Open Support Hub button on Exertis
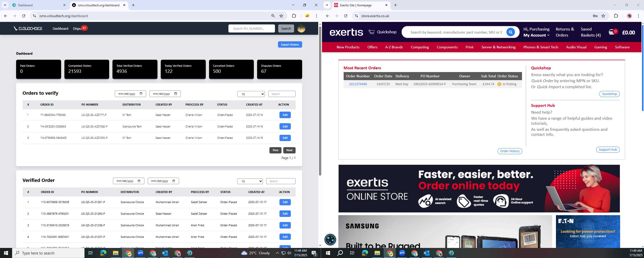The image size is (644, 258). click(608, 149)
